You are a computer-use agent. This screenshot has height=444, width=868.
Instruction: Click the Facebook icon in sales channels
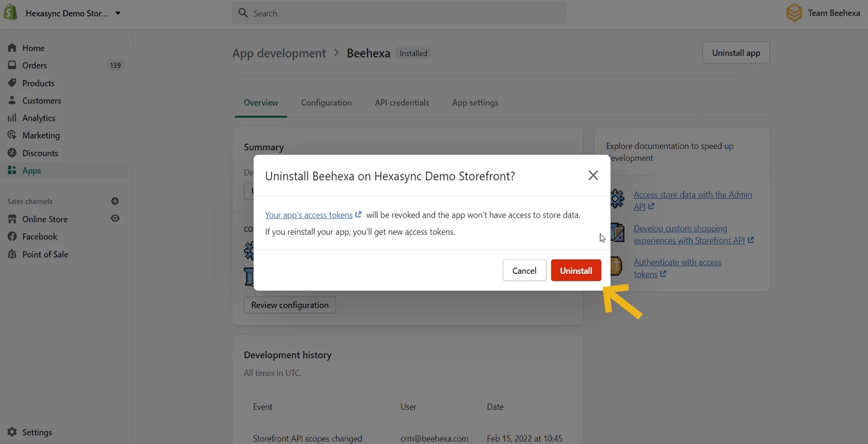point(12,236)
